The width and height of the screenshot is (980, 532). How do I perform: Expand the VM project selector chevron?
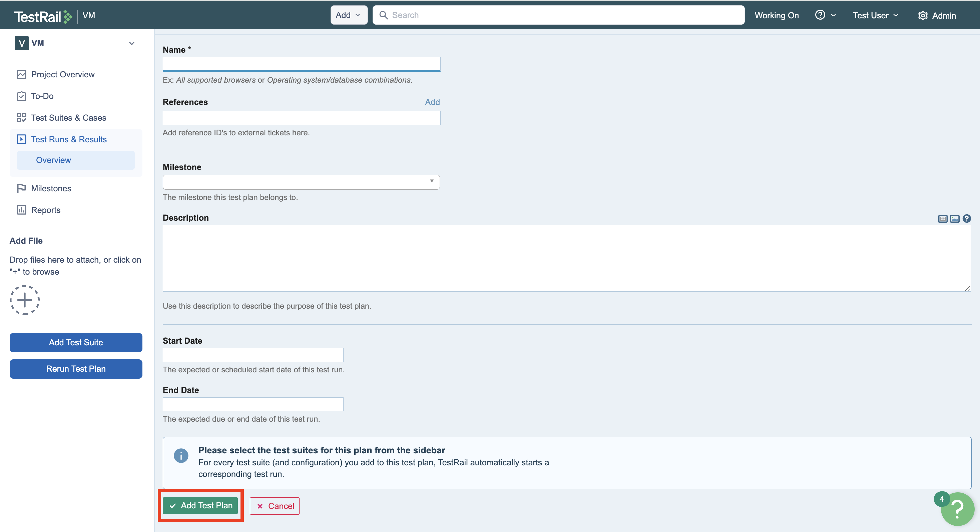pos(132,43)
